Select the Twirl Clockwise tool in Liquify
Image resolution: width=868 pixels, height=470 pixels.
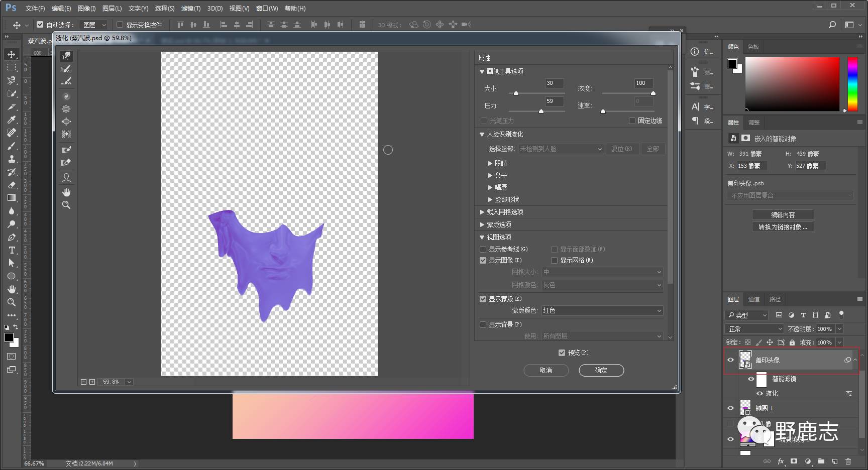[x=66, y=96]
